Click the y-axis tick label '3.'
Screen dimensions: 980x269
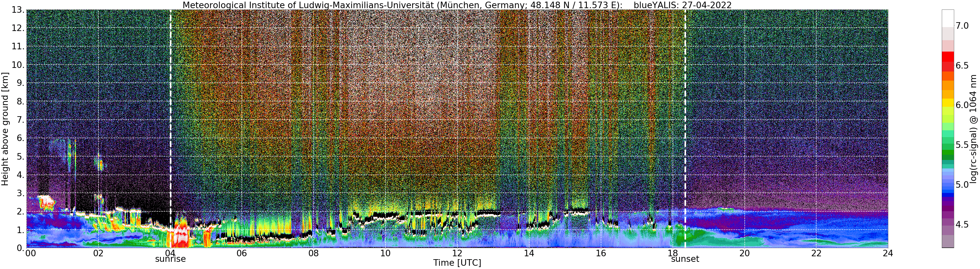(21, 193)
